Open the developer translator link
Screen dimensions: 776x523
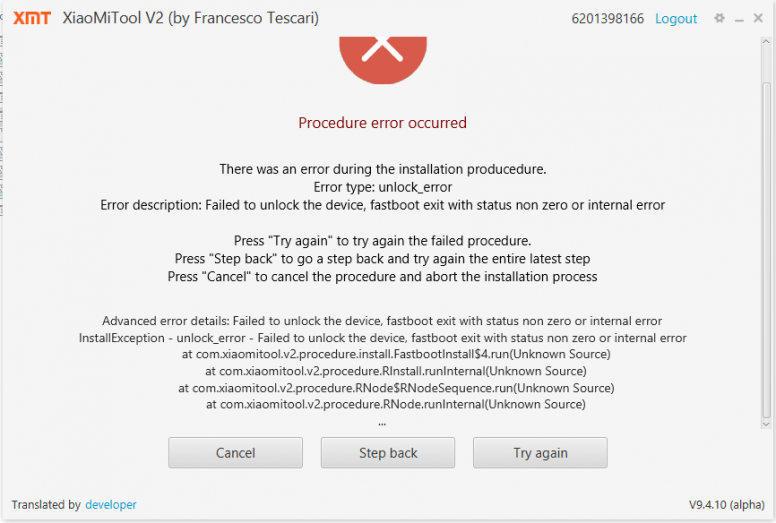click(111, 505)
